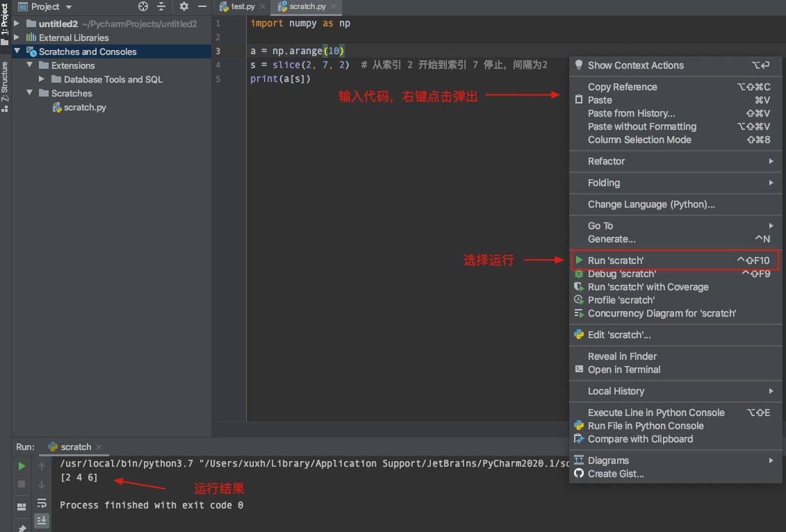Viewport: 786px width, 532px height.
Task: Click Python icon next to Edit 'scratch'...
Action: point(579,335)
